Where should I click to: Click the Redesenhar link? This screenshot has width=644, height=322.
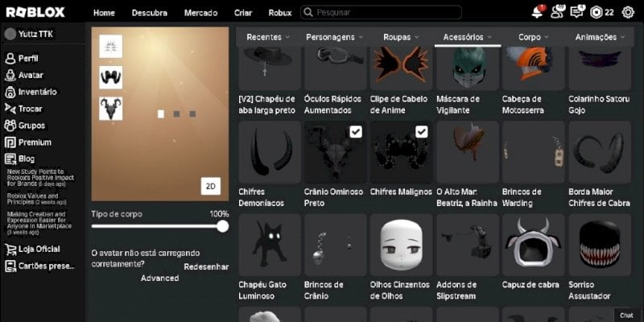[206, 267]
